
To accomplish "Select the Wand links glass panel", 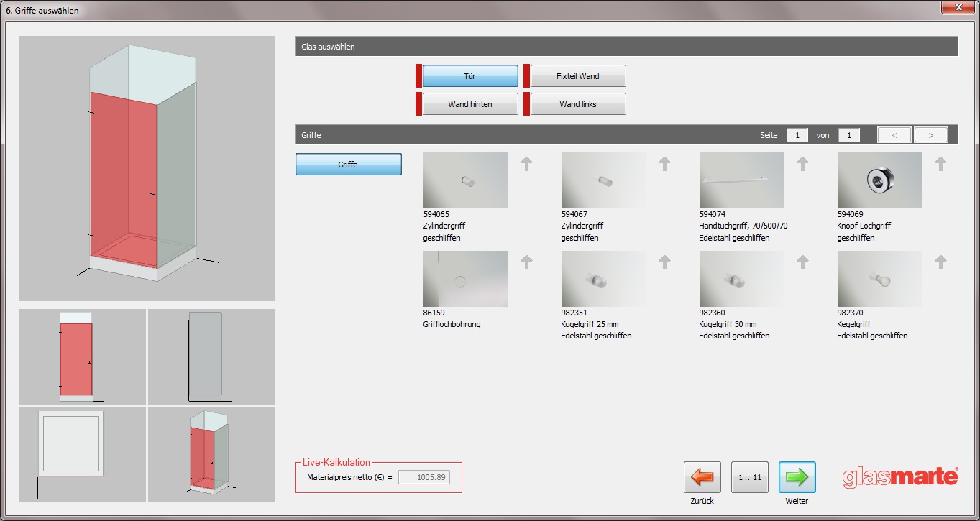I will [577, 104].
